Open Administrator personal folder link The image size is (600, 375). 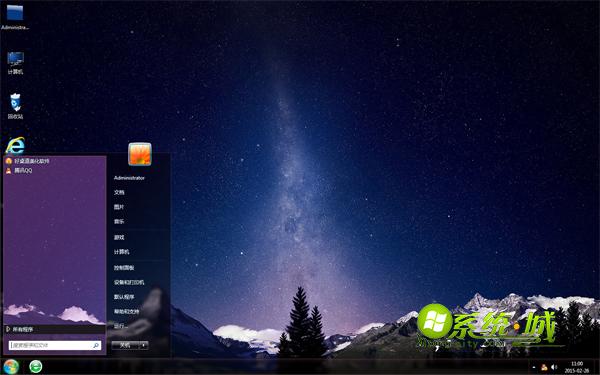tap(129, 178)
